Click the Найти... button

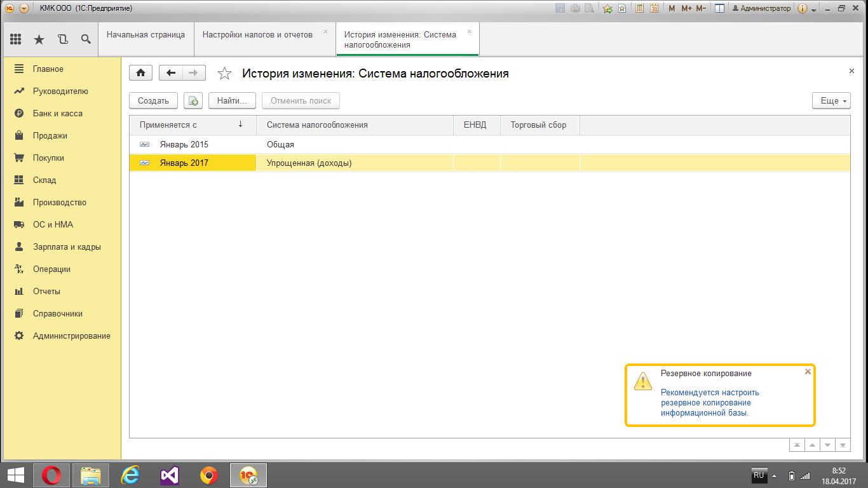tap(232, 100)
